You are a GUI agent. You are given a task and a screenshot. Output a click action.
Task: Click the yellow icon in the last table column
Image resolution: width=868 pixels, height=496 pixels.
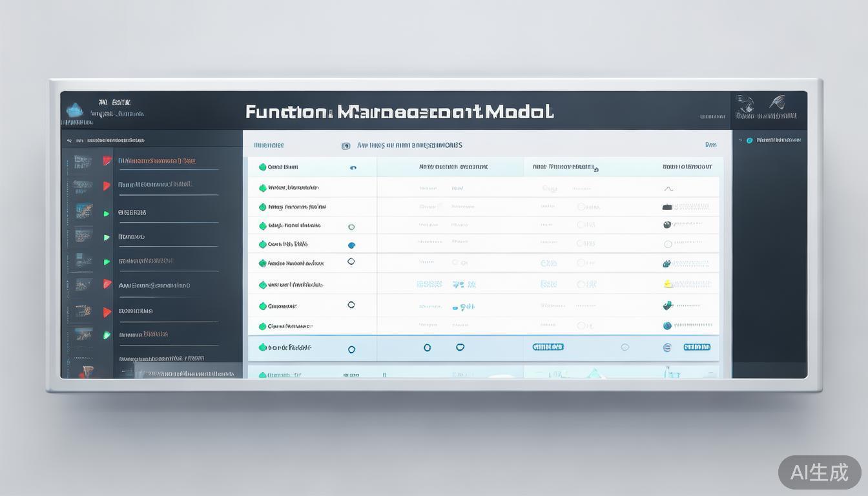pyautogui.click(x=668, y=284)
